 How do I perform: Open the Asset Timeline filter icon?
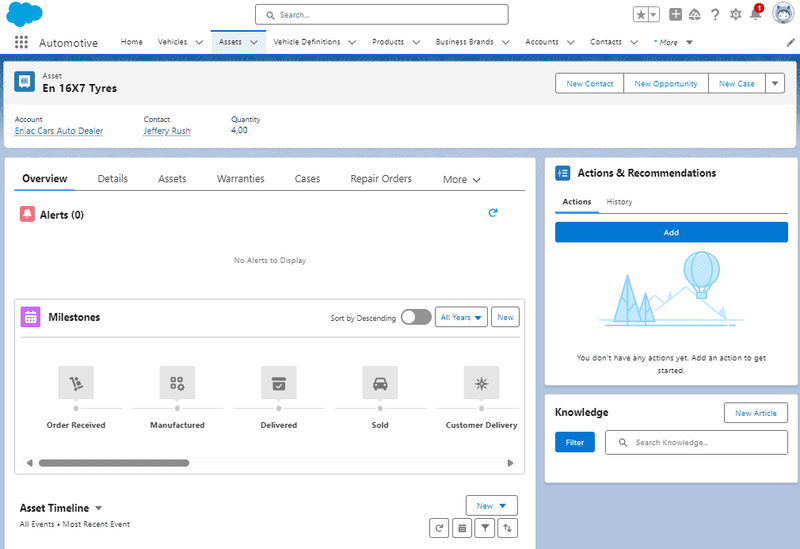(x=485, y=528)
